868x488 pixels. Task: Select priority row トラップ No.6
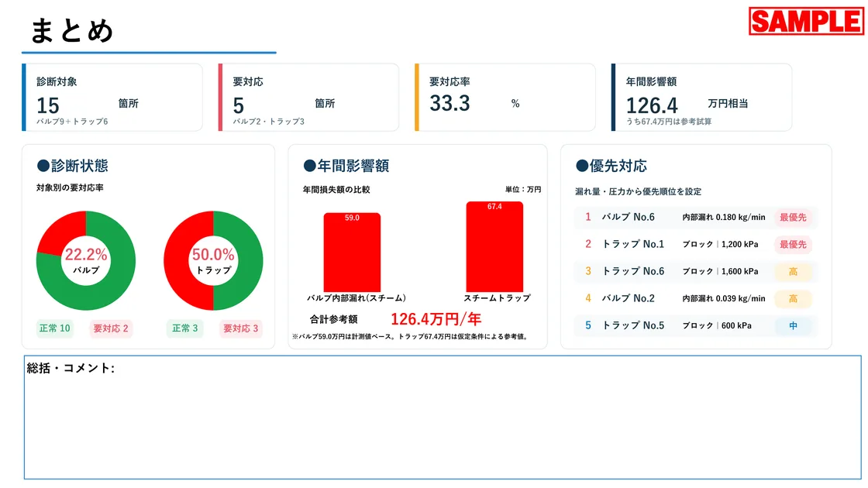(x=696, y=271)
